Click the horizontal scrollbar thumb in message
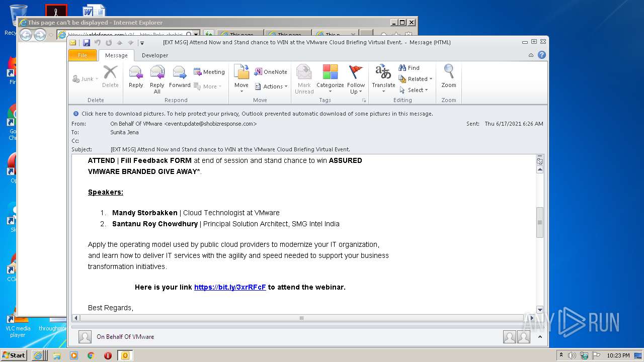Image resolution: width=644 pixels, height=362 pixels. tap(301, 318)
